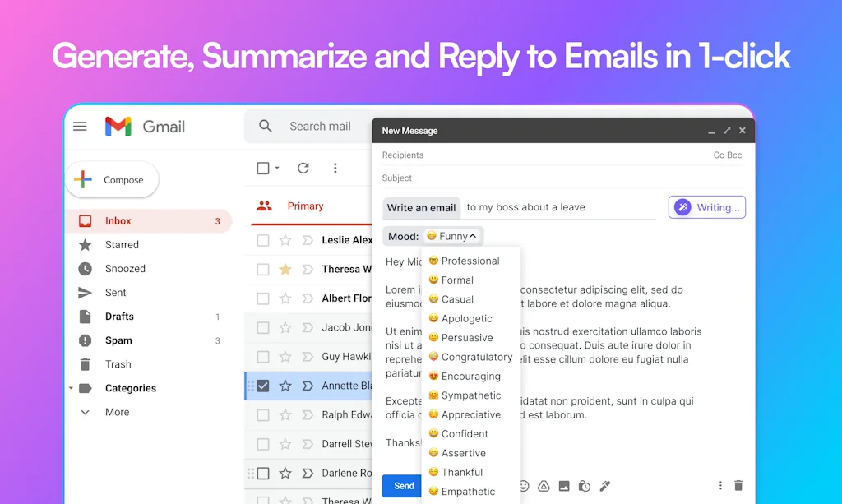This screenshot has height=504, width=842.
Task: Toggle the select all emails checkbox
Action: [263, 168]
